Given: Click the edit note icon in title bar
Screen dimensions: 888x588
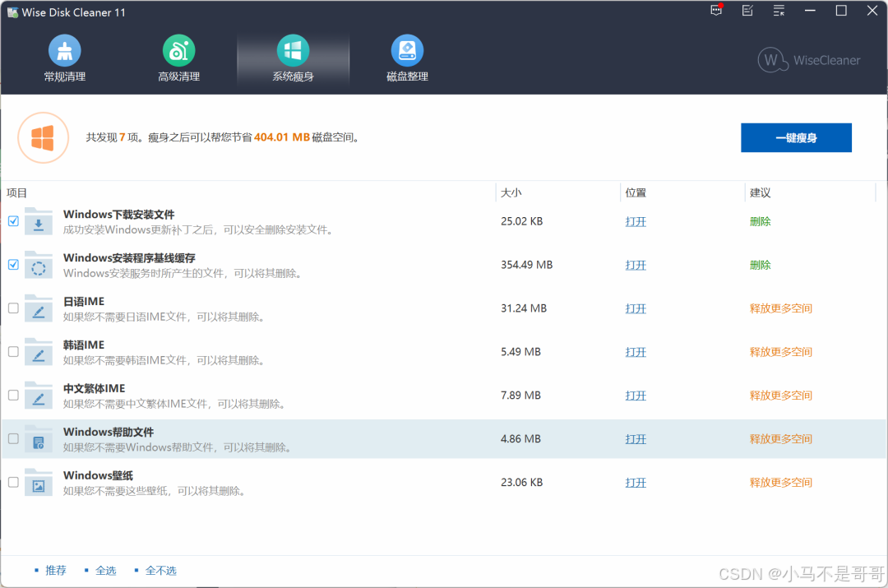Looking at the screenshot, I should pyautogui.click(x=747, y=10).
